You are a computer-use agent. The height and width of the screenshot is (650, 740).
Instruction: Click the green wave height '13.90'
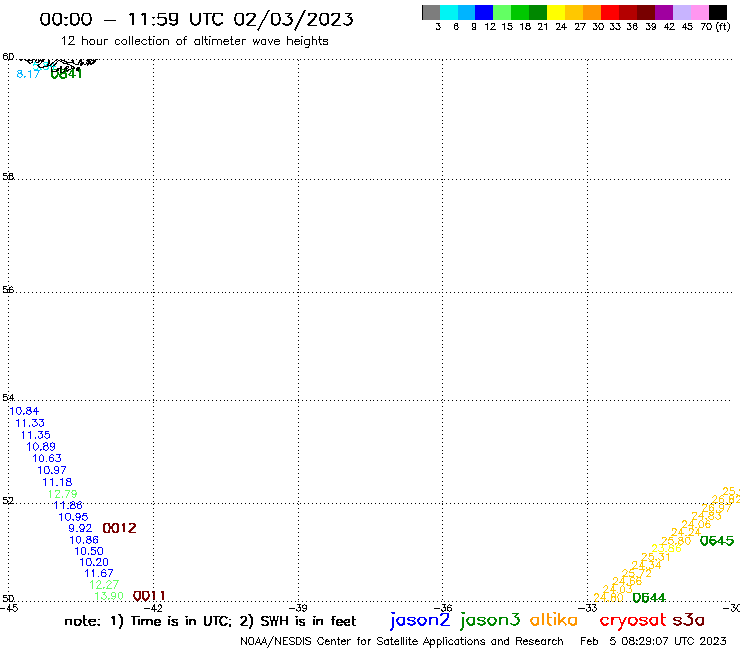point(109,596)
